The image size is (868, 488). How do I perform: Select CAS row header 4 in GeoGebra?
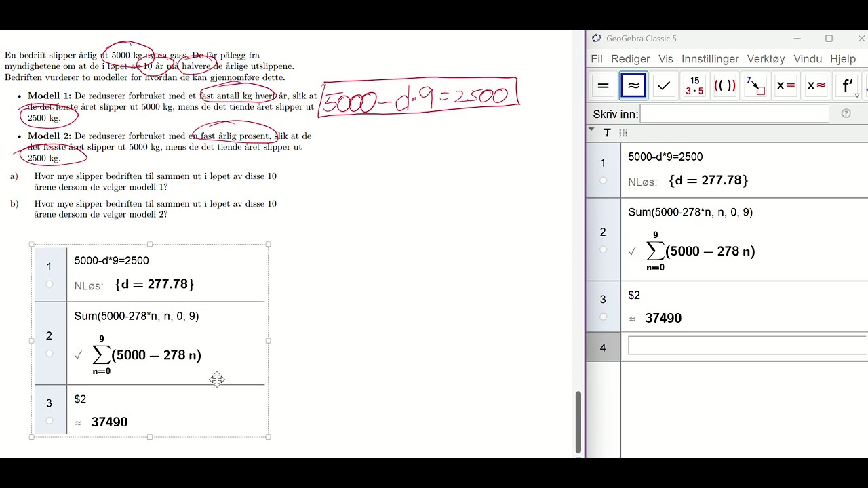coord(603,348)
